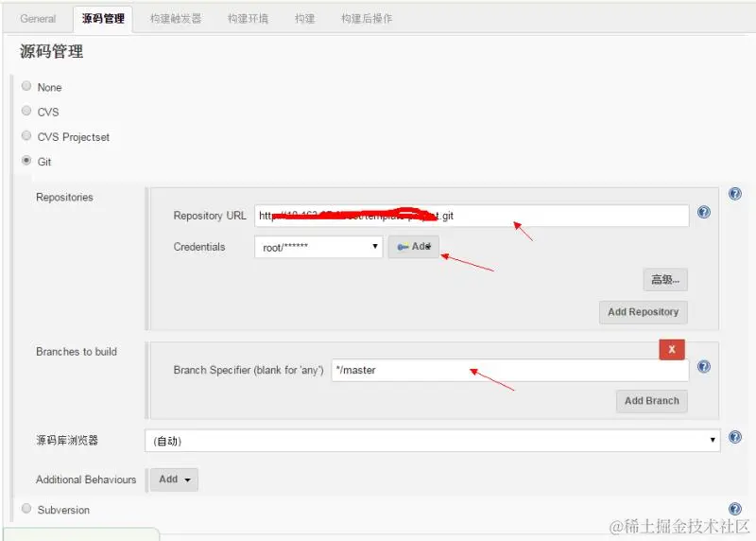Open the Credentials root/****** dropdown
This screenshot has height=541, width=756.
click(x=318, y=247)
